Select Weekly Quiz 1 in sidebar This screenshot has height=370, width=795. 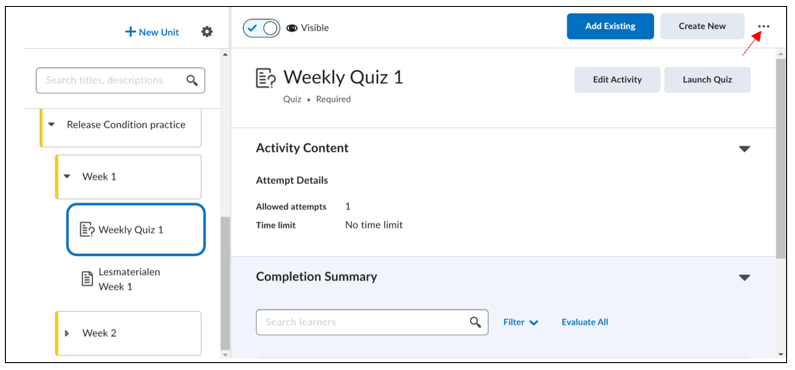[x=136, y=230]
